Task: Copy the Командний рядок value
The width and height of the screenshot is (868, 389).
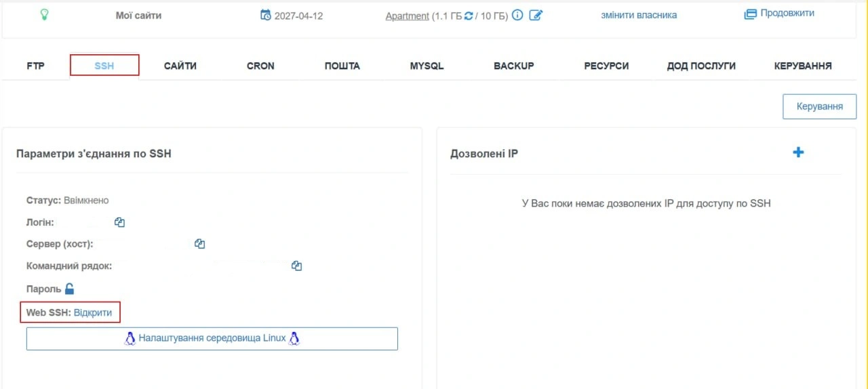Action: [296, 266]
